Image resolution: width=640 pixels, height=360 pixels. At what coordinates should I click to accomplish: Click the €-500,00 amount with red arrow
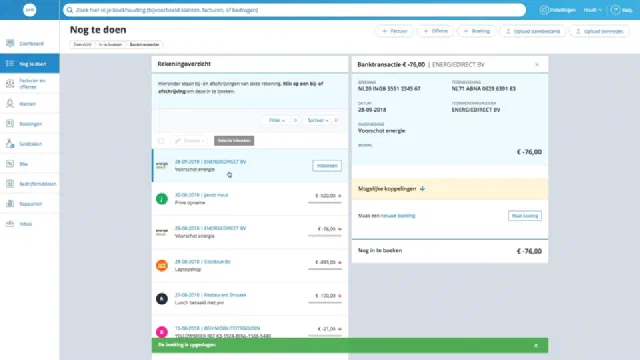pos(328,196)
